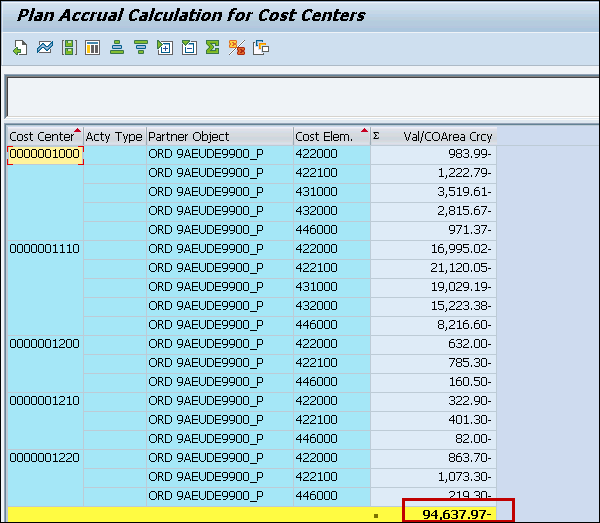
Task: Click the total value 94,637.97-
Action: [454, 515]
